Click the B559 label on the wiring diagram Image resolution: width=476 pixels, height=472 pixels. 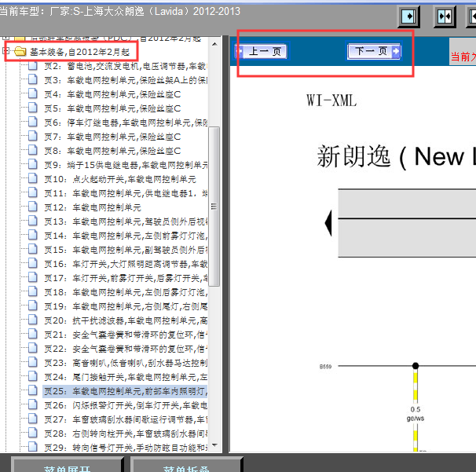[x=325, y=366]
